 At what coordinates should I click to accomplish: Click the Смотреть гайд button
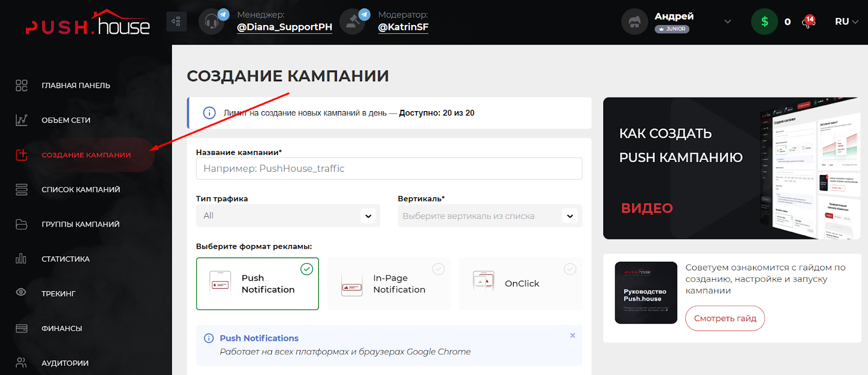tap(725, 318)
